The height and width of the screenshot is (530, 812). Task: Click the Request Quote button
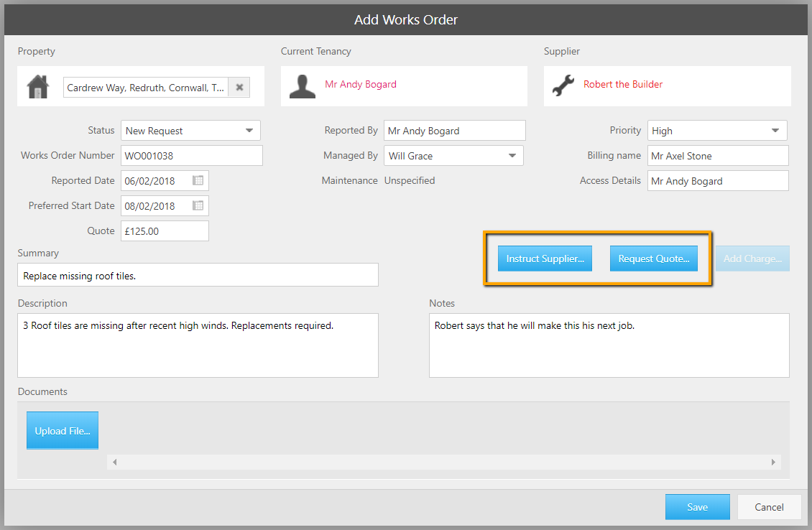click(x=653, y=259)
